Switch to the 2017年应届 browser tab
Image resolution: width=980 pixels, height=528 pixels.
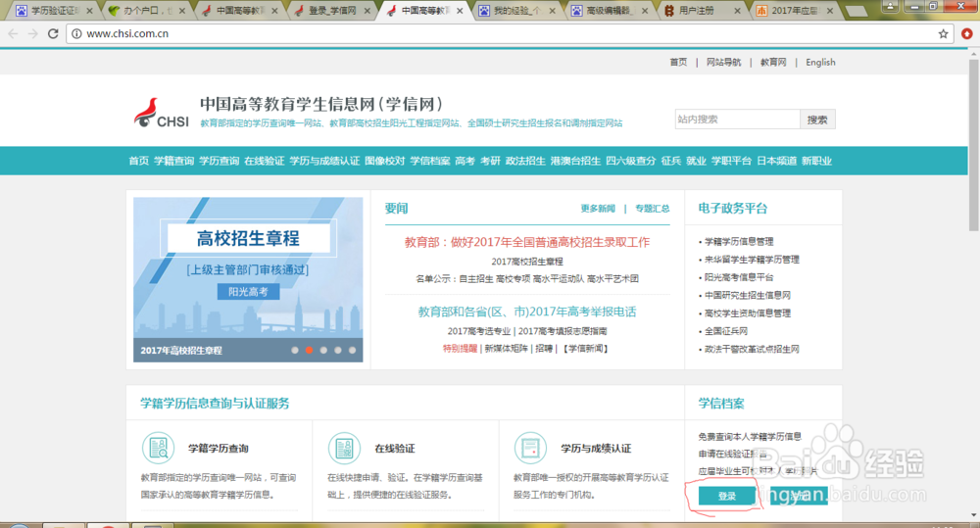(x=794, y=11)
